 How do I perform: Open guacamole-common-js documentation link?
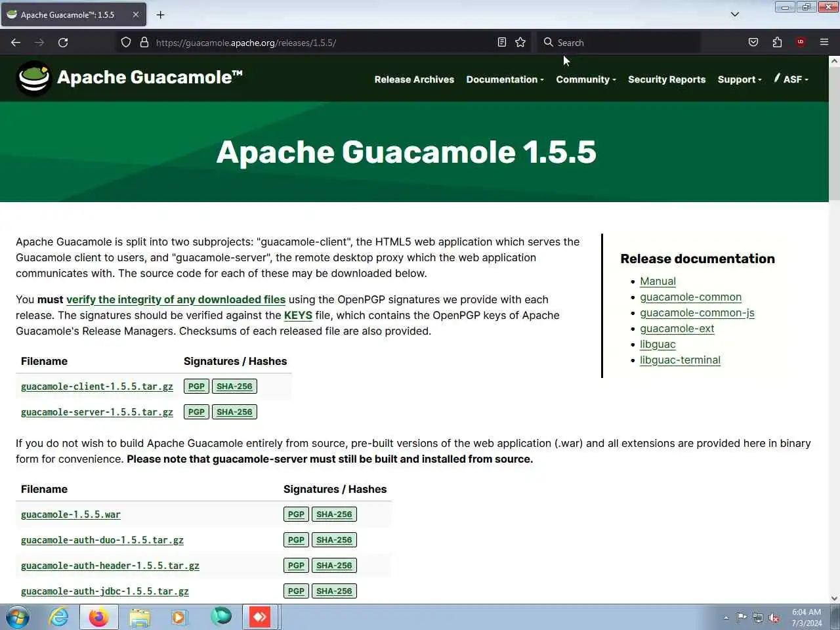697,312
